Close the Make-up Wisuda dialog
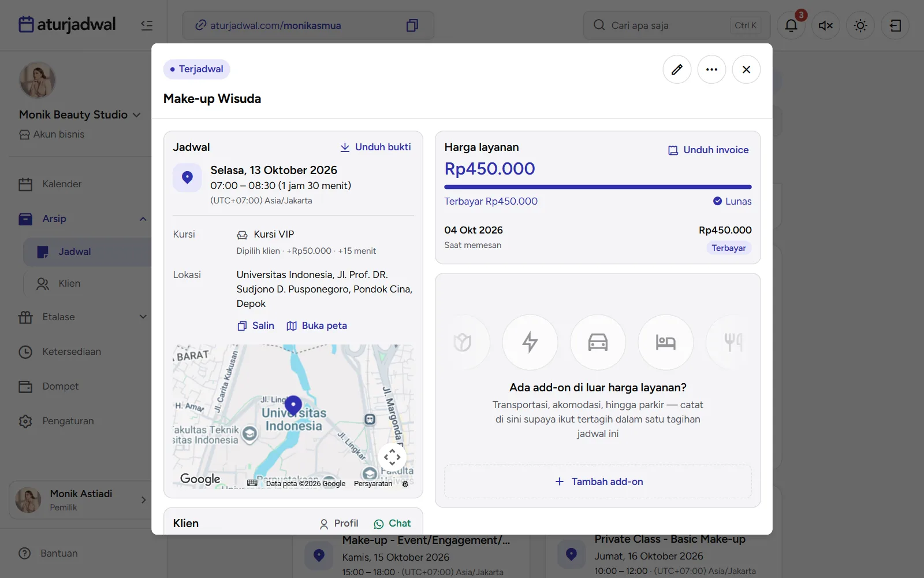This screenshot has height=578, width=924. [x=746, y=69]
